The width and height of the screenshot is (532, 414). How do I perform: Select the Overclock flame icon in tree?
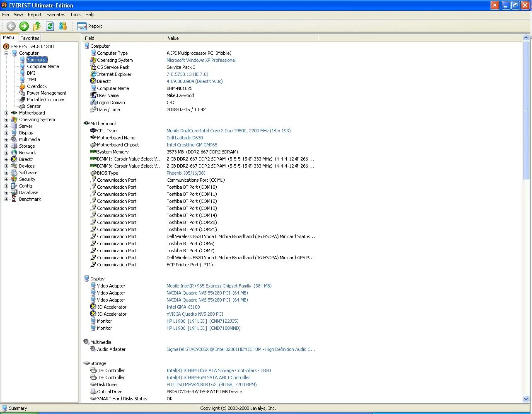[22, 86]
